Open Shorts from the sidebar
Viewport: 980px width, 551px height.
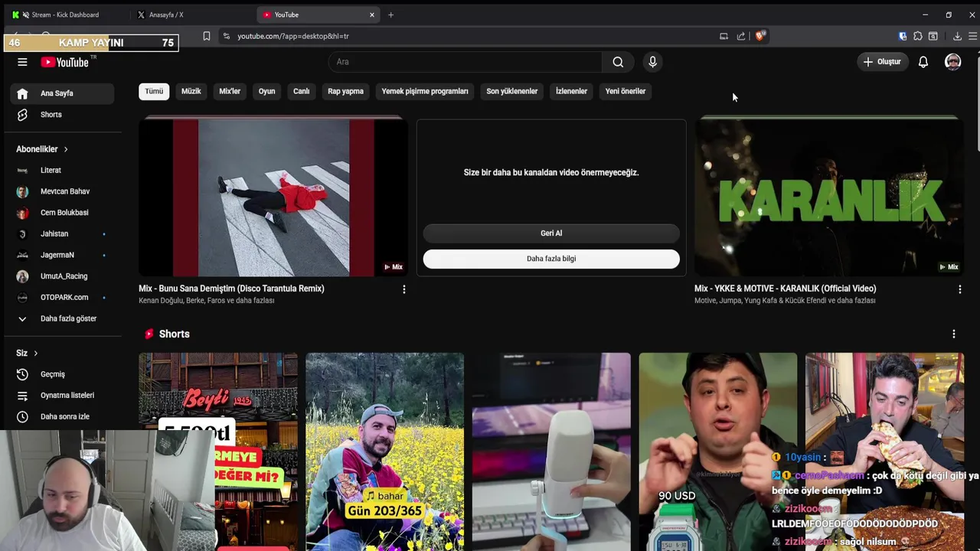point(63,115)
